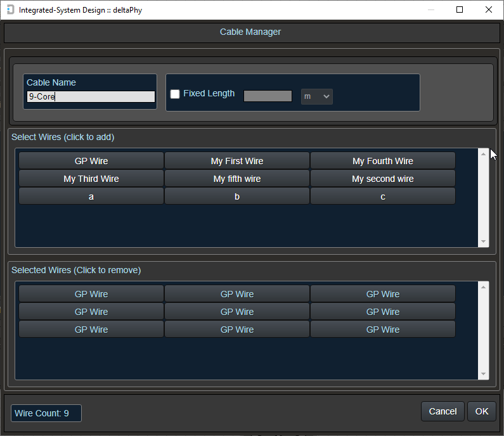
Task: Choose My second wire to add
Action: 383,179
